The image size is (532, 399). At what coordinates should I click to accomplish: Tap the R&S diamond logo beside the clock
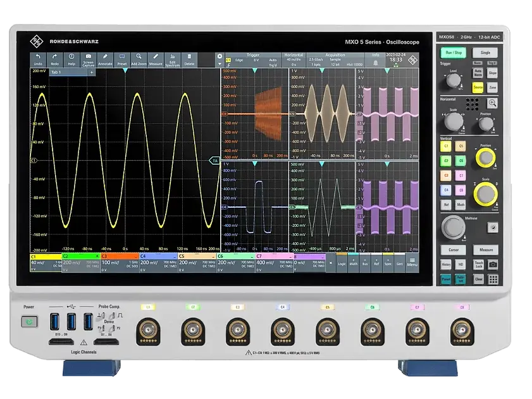click(x=412, y=60)
